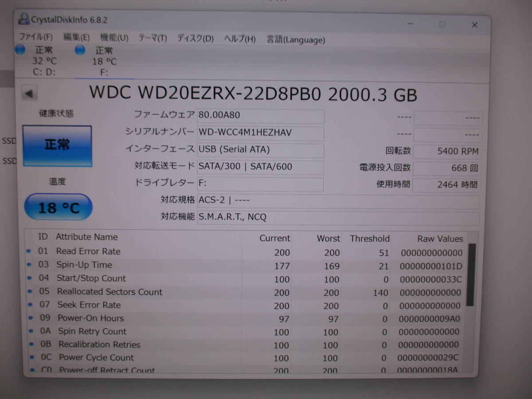
Task: Open the ファイル(F) menu
Action: point(35,38)
